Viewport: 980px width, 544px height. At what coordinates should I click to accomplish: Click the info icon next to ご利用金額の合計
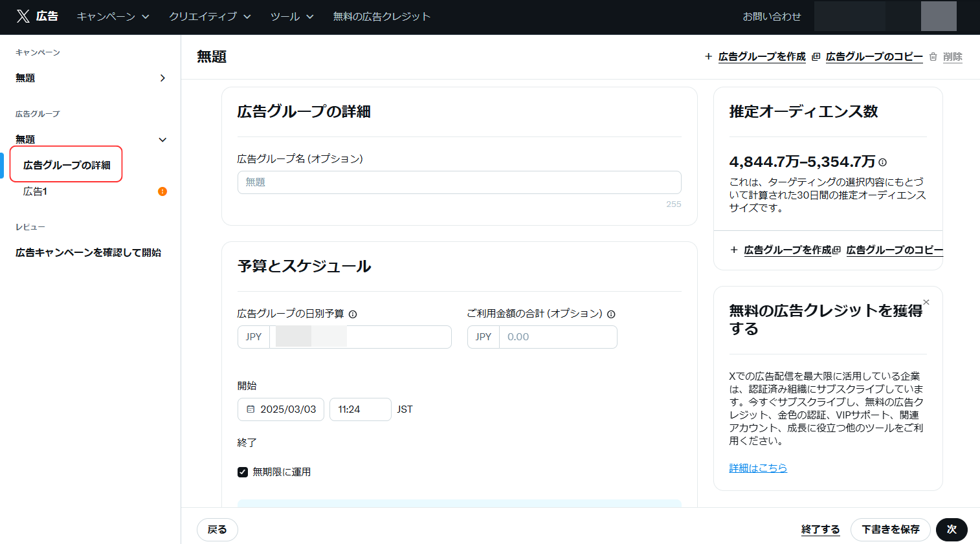pyautogui.click(x=612, y=314)
